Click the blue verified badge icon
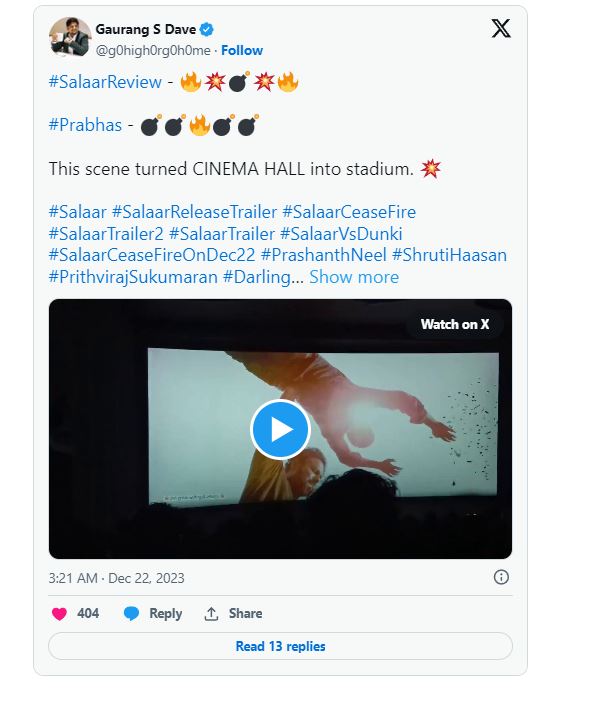The width and height of the screenshot is (603, 702). [x=206, y=30]
